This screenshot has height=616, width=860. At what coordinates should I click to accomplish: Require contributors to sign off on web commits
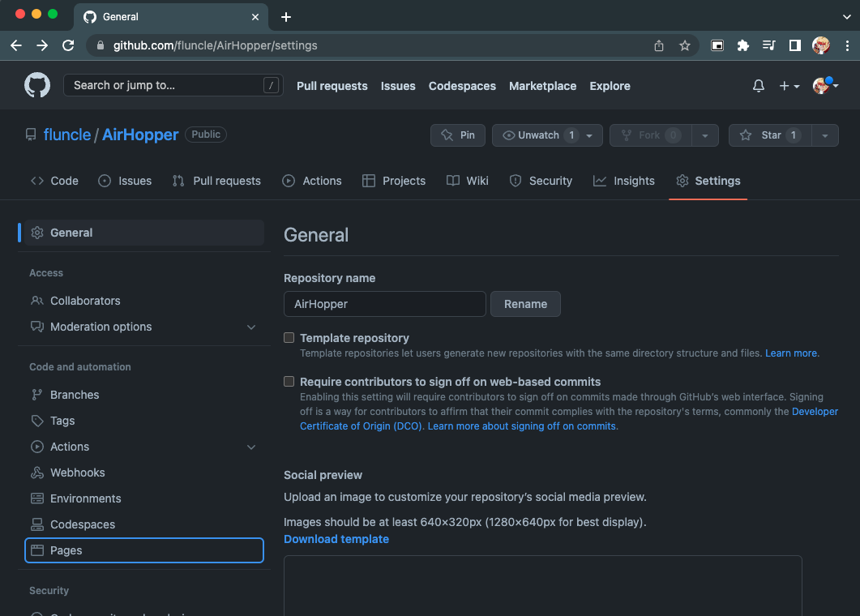289,381
